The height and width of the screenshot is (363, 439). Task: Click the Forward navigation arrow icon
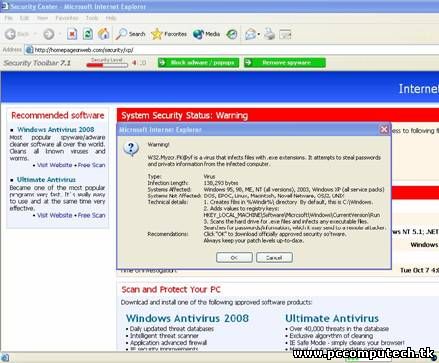[x=49, y=34]
